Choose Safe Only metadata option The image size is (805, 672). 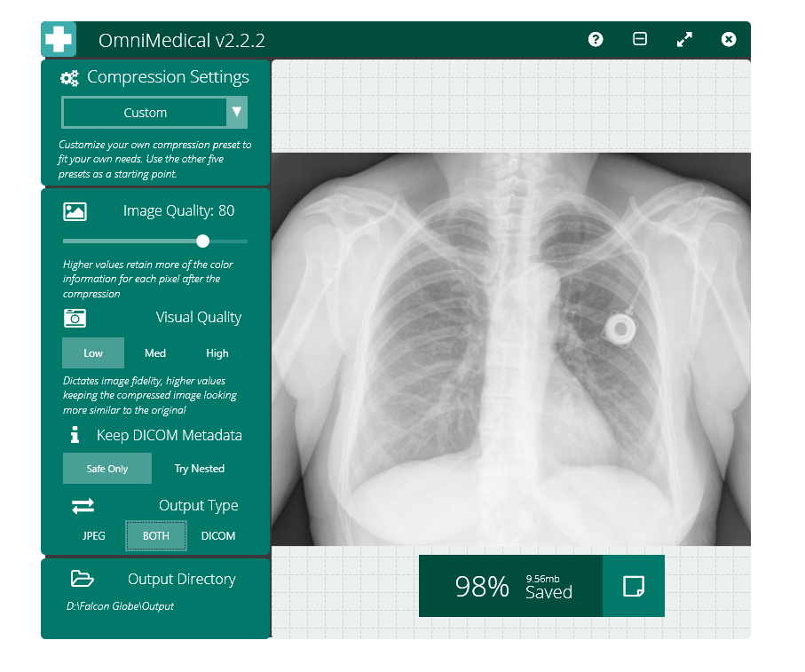tap(107, 469)
